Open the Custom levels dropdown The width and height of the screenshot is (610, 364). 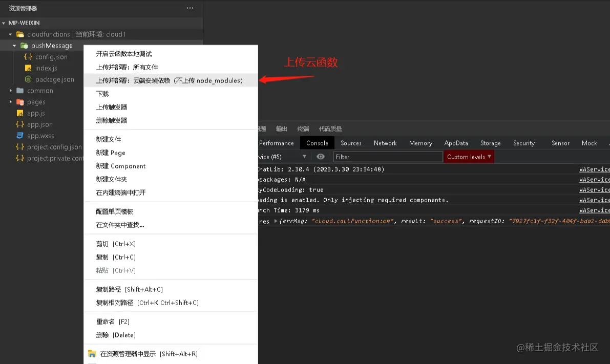click(469, 157)
